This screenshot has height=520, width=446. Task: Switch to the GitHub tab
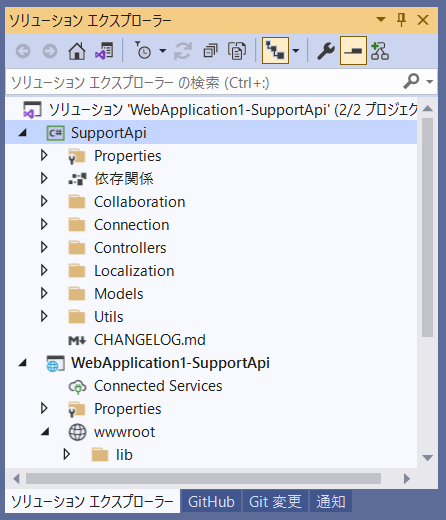211,502
